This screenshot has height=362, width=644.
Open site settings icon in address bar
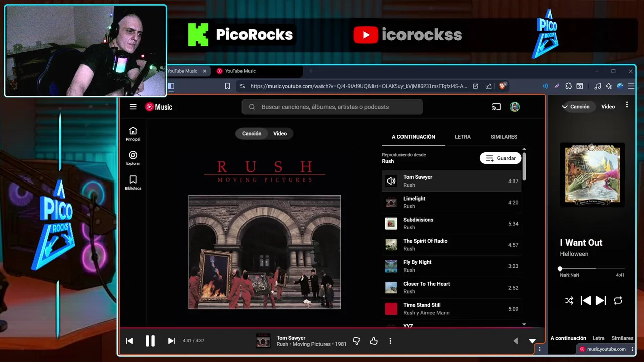click(x=242, y=86)
